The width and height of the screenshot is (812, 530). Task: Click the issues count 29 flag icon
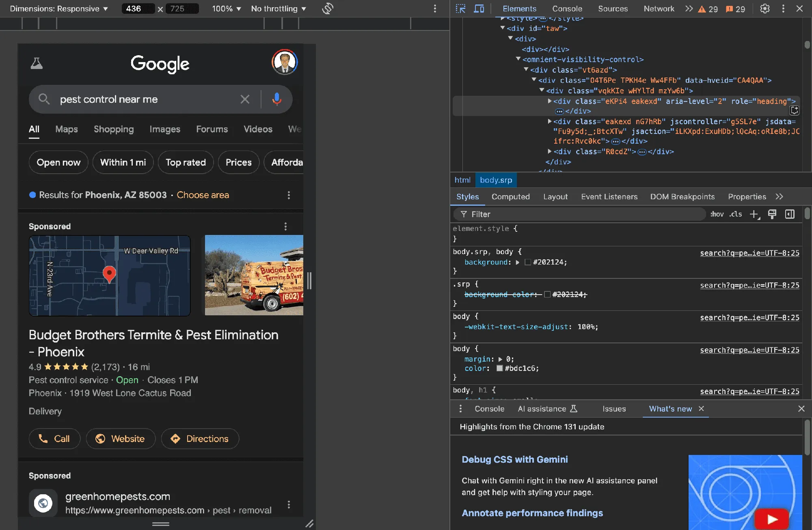[735, 9]
